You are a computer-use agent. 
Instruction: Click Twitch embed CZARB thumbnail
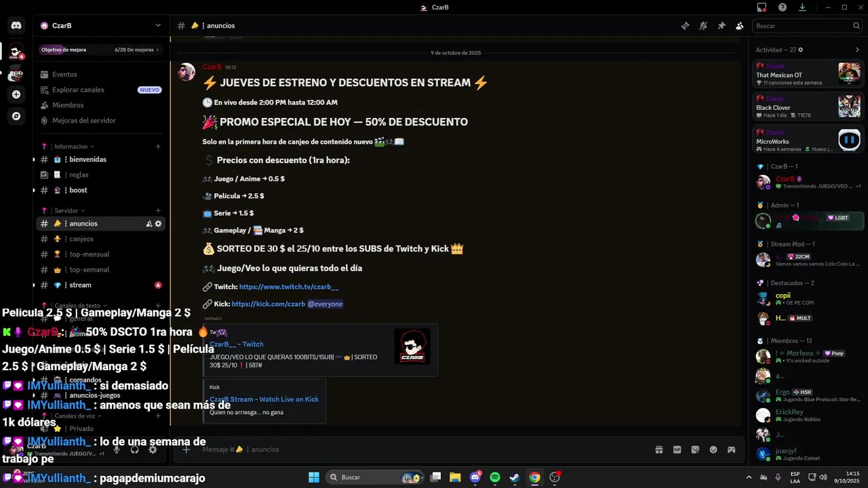(x=412, y=347)
